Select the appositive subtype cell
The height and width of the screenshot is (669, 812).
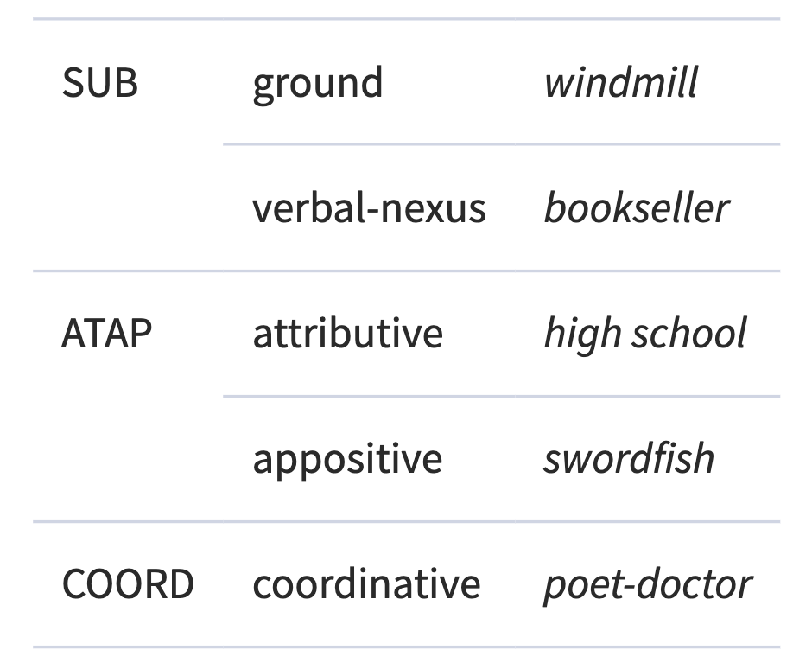coord(346,459)
